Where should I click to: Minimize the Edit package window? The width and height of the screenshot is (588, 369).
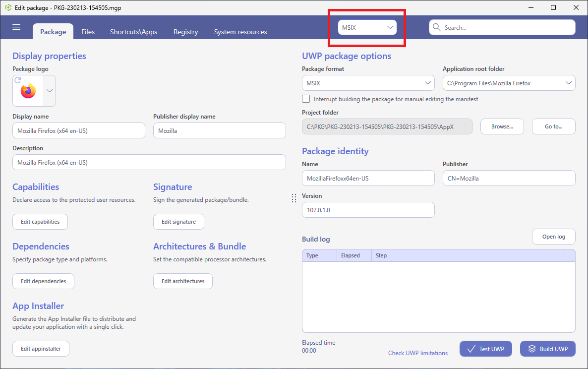pyautogui.click(x=531, y=7)
